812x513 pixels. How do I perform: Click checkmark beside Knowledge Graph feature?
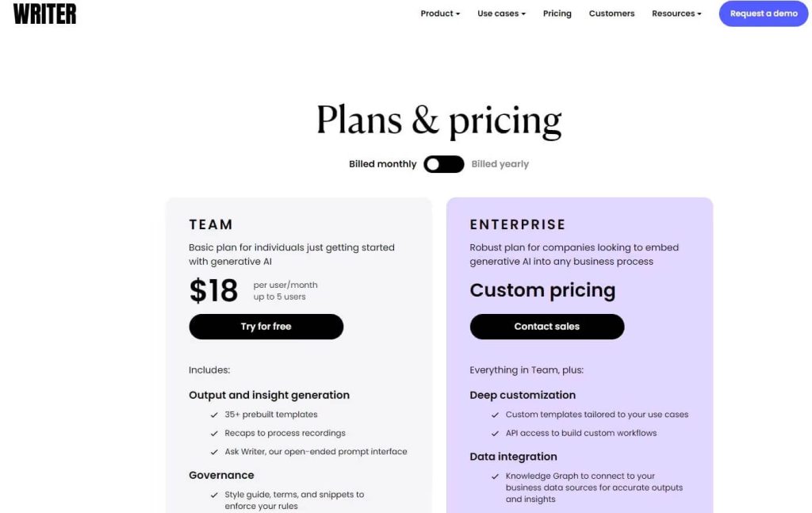[x=496, y=477]
